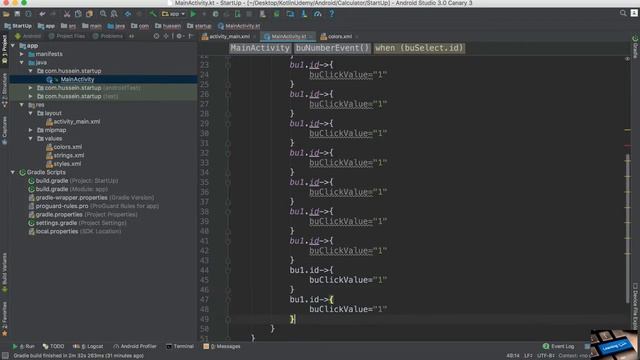640x360 pixels.
Task: Select the Android project view tab
Action: click(28, 36)
